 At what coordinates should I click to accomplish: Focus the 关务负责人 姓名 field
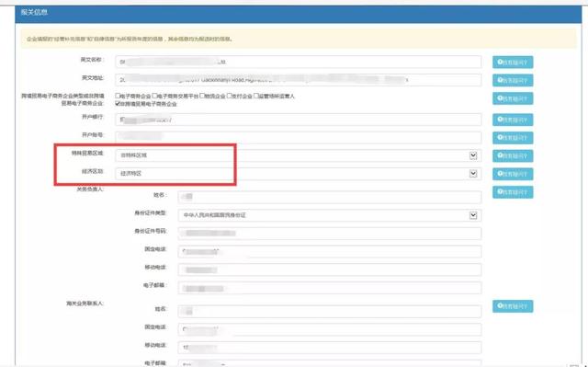click(x=330, y=197)
